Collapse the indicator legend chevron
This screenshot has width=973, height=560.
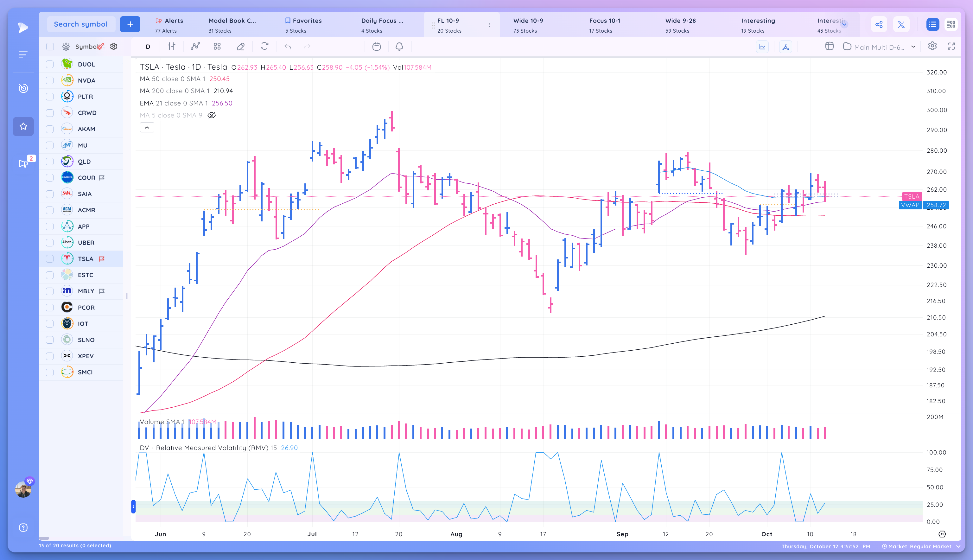coord(147,127)
